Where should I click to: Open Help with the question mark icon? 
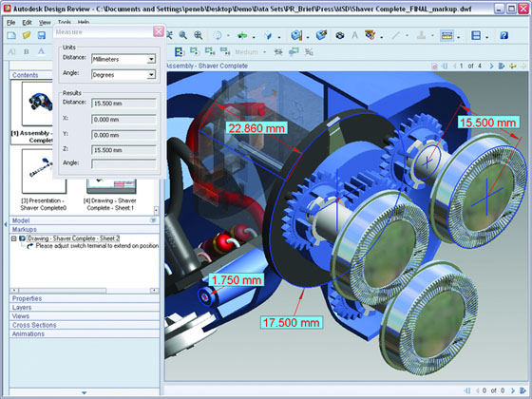pos(503,35)
